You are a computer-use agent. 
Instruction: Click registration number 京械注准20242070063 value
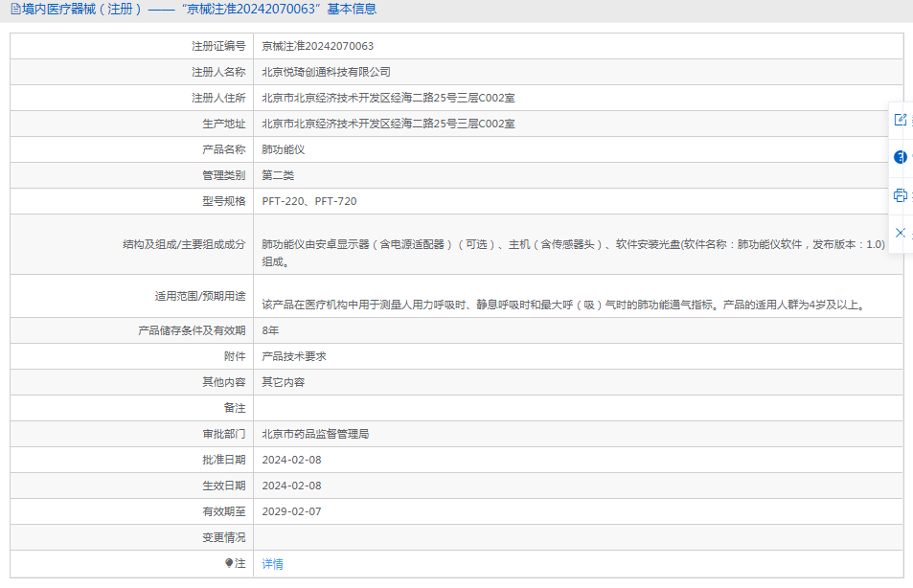(x=318, y=46)
